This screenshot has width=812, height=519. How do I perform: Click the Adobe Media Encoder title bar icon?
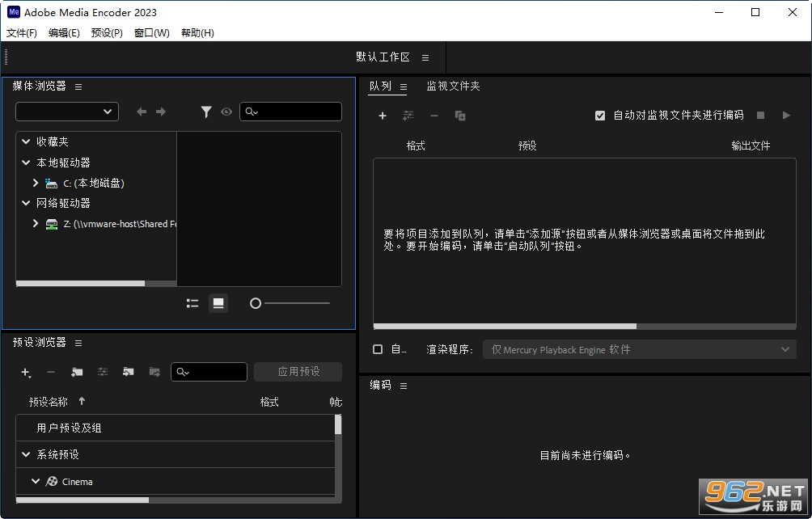click(14, 12)
